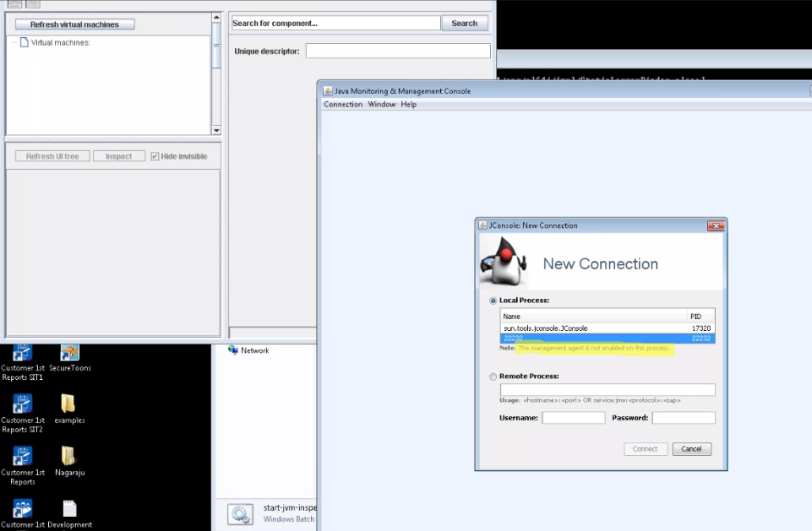This screenshot has width=812, height=531.
Task: Select the Local Process radio button
Action: pos(493,301)
